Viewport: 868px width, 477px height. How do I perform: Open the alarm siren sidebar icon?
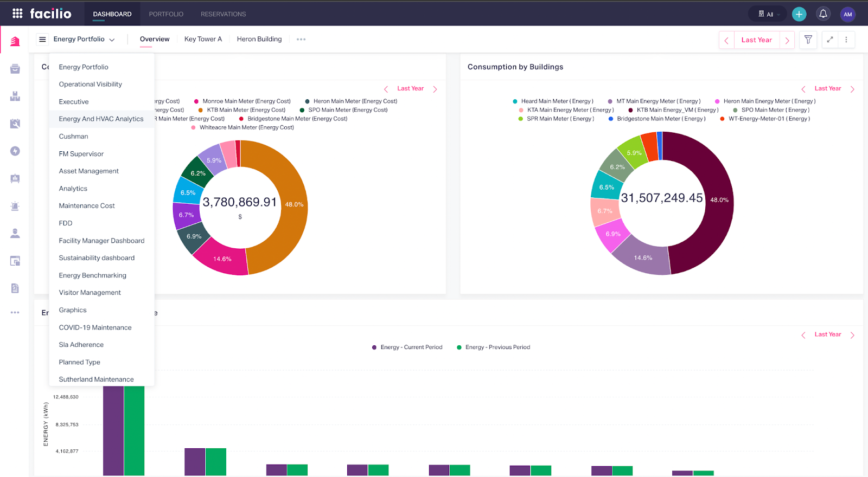[x=15, y=206]
